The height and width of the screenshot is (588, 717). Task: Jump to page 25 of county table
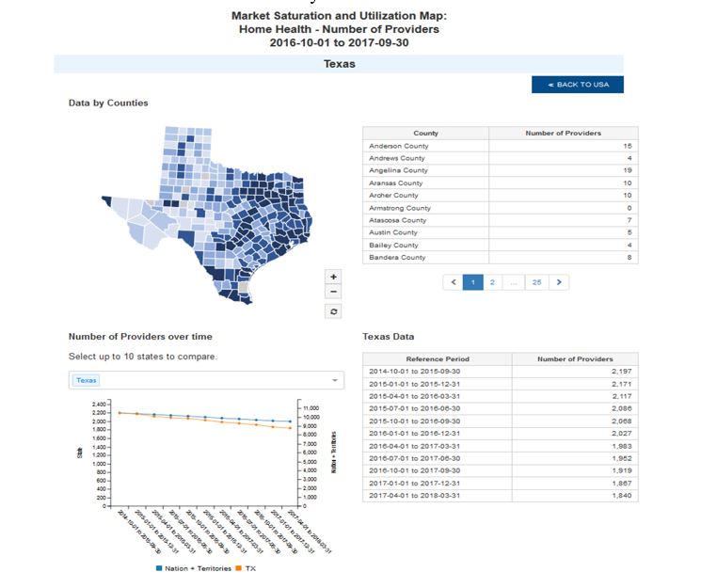click(x=536, y=282)
